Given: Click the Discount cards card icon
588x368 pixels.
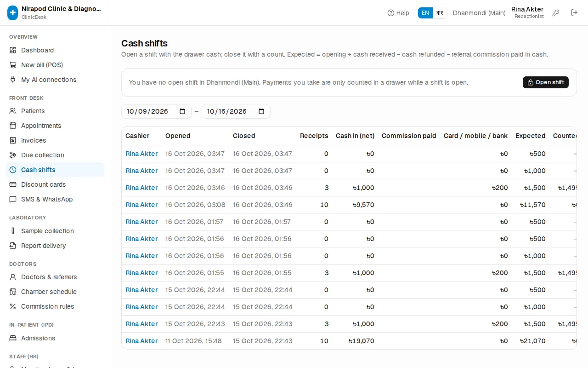Looking at the screenshot, I should coord(13,184).
